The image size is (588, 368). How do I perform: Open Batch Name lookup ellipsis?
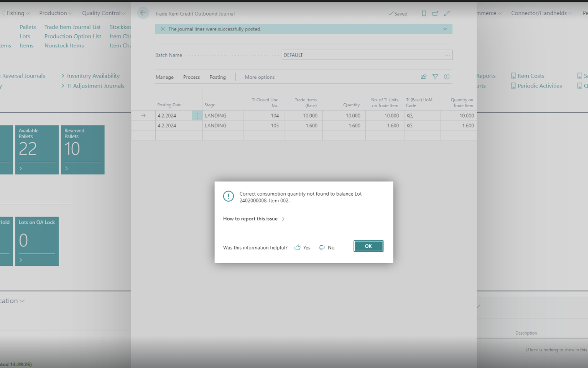click(447, 55)
